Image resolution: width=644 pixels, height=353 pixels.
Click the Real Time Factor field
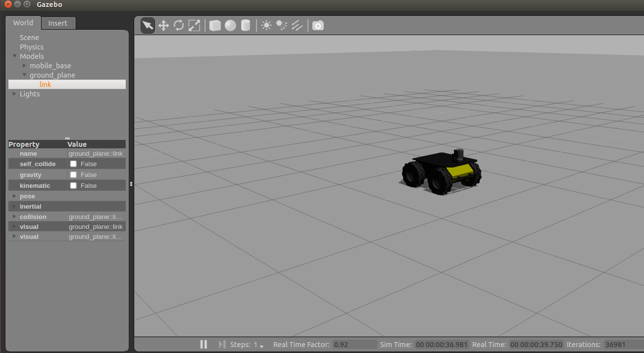pyautogui.click(x=354, y=345)
